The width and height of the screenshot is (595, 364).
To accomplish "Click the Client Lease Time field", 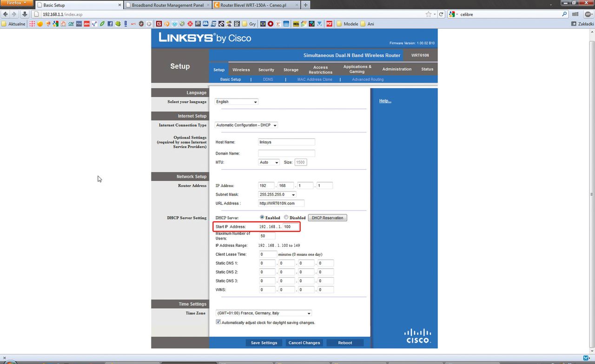I will [x=268, y=254].
